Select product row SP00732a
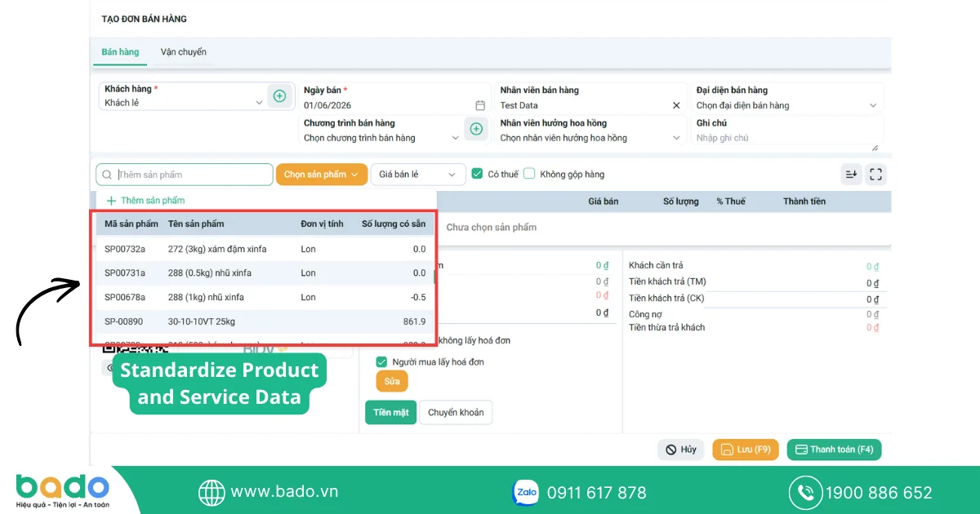Screen dimensions: 980x514 [x=265, y=249]
